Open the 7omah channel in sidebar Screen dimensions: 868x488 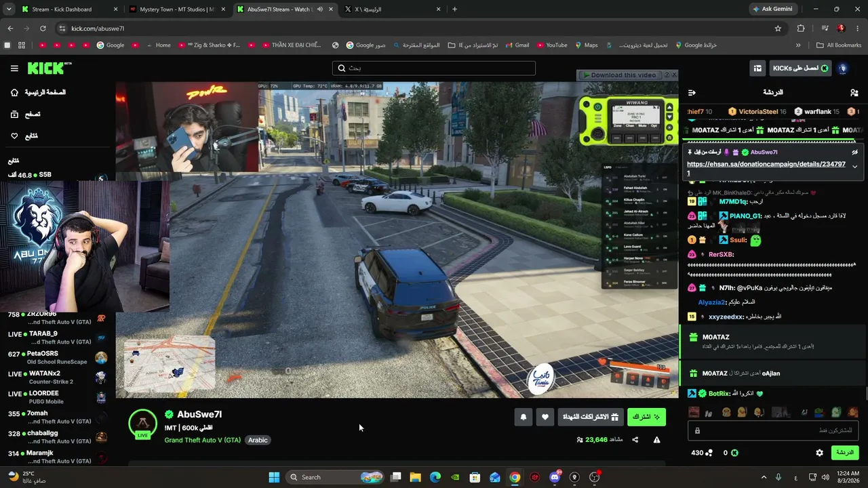[x=56, y=417]
